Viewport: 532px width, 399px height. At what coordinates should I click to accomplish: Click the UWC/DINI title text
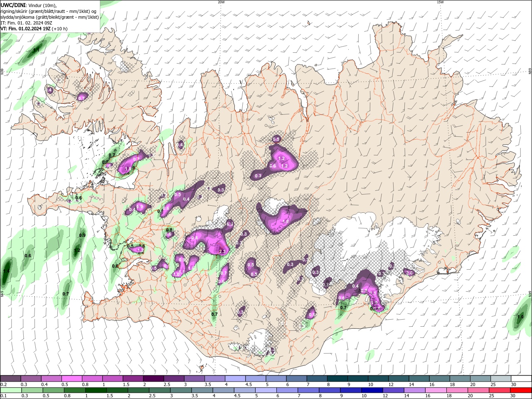[12, 5]
